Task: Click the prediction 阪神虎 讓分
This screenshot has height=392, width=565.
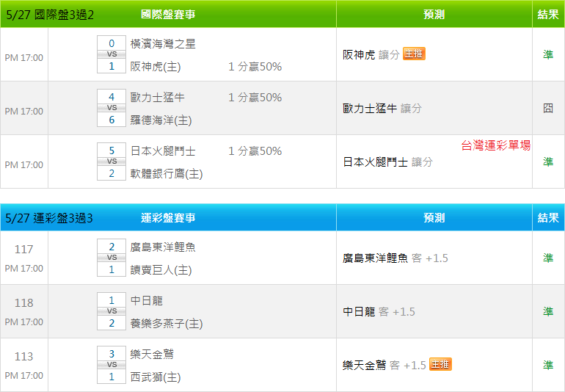Action: pos(371,55)
